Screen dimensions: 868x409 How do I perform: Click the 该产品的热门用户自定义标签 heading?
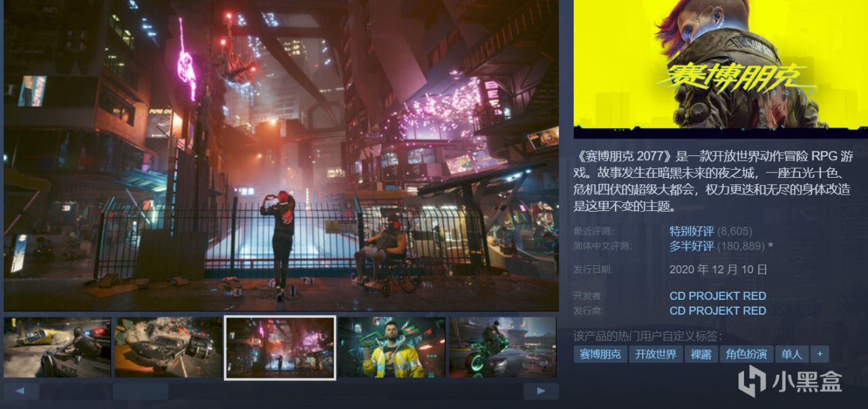tap(648, 336)
